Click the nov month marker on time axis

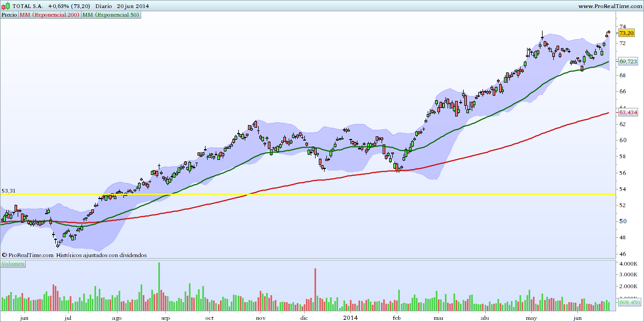tap(261, 318)
